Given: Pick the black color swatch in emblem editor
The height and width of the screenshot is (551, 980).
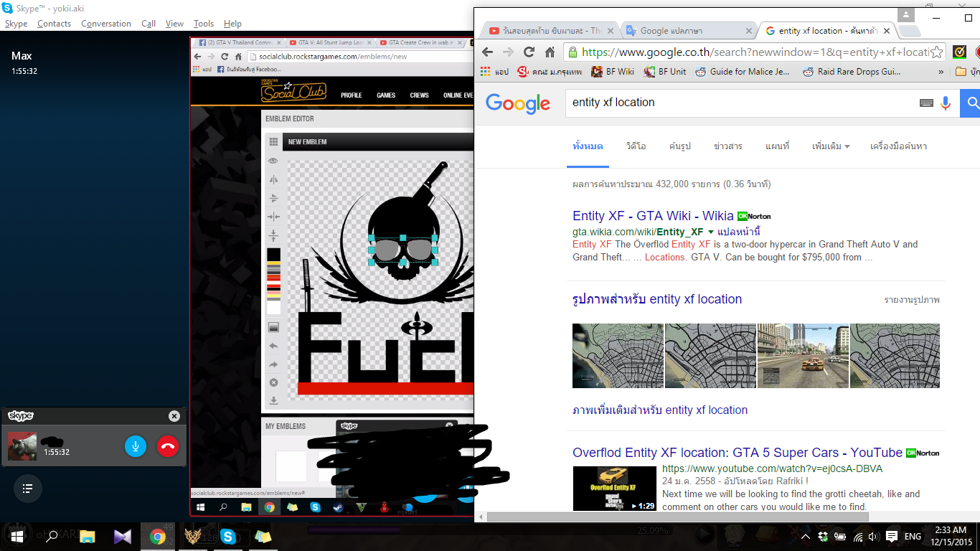Looking at the screenshot, I should coord(273,255).
